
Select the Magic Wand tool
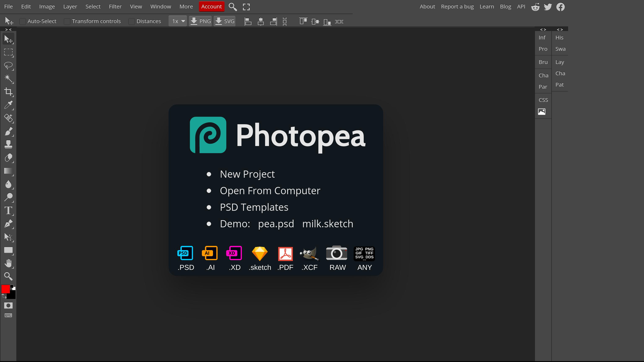click(9, 79)
